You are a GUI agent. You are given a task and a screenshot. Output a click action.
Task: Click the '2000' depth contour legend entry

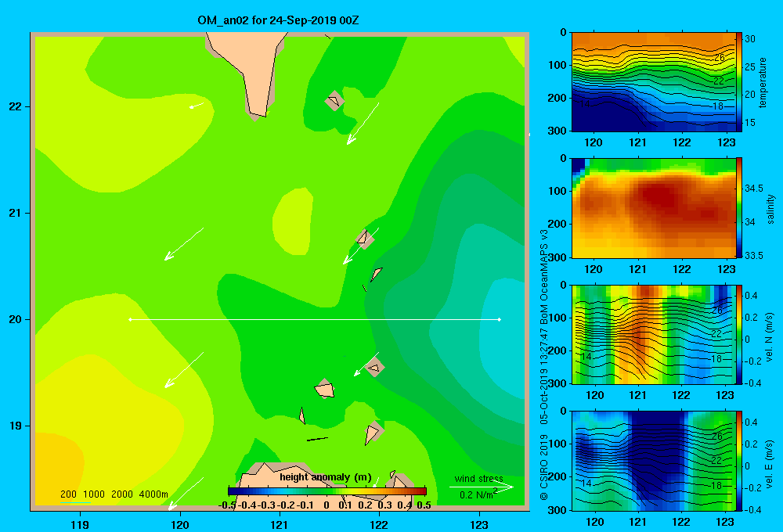pos(122,494)
